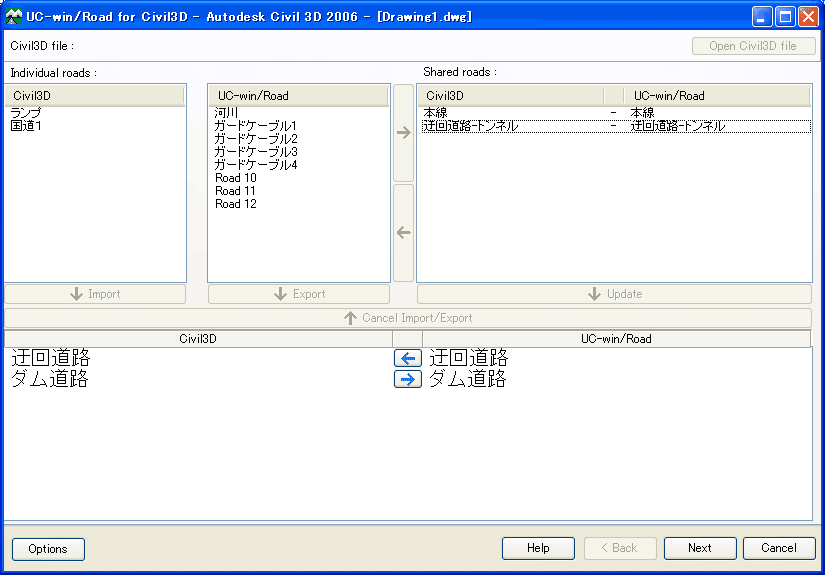Toggle the blue right arrow beside ダム道路
Image resolution: width=825 pixels, height=575 pixels.
click(408, 379)
